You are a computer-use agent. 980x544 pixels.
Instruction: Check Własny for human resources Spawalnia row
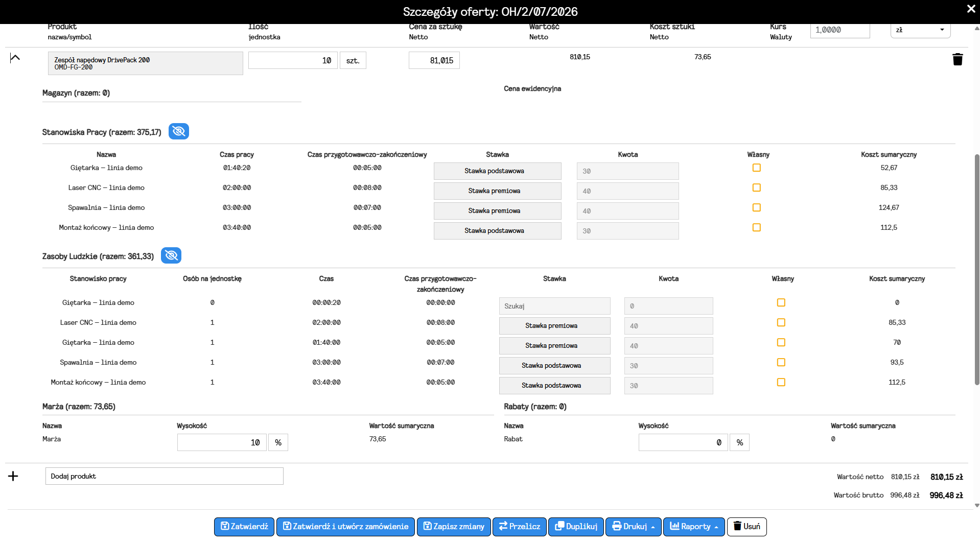pos(781,362)
